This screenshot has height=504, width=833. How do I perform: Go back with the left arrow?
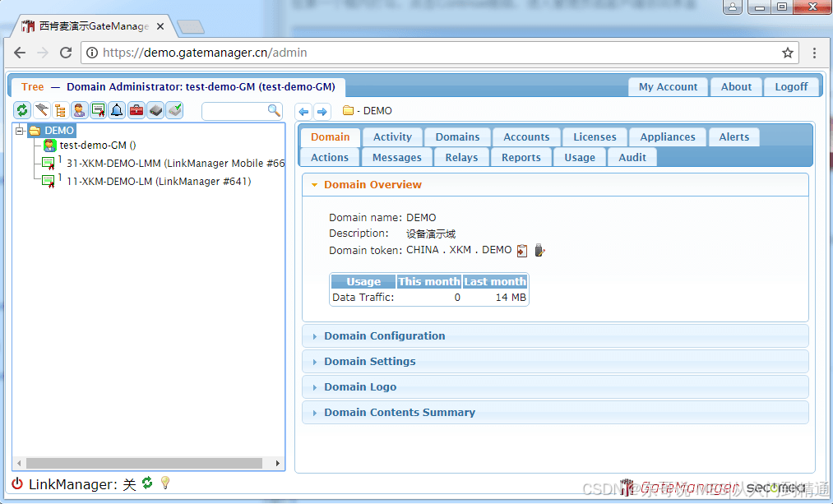[304, 112]
